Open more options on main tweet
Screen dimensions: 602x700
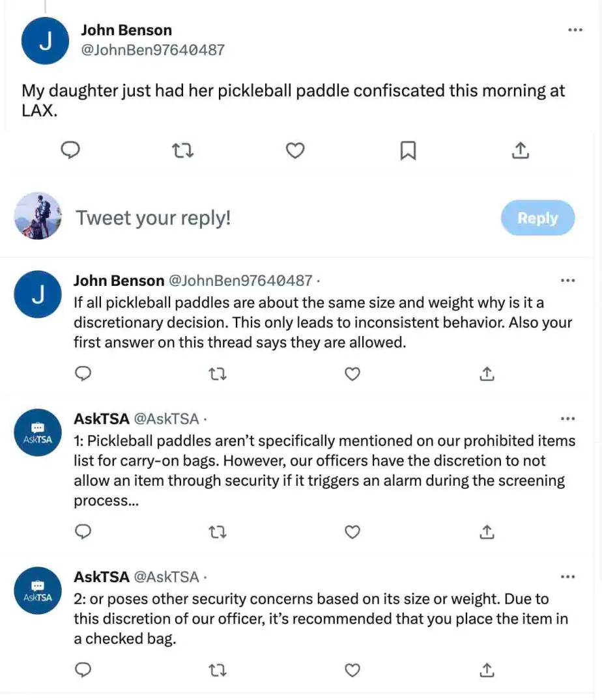pyautogui.click(x=575, y=30)
